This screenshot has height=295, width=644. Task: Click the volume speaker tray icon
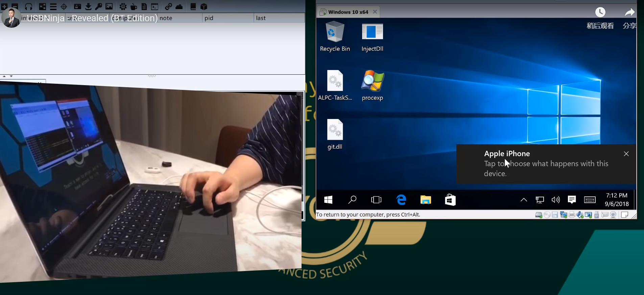556,200
